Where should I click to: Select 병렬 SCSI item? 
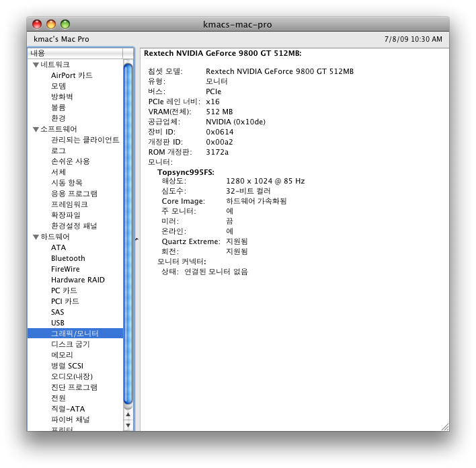pos(67,366)
